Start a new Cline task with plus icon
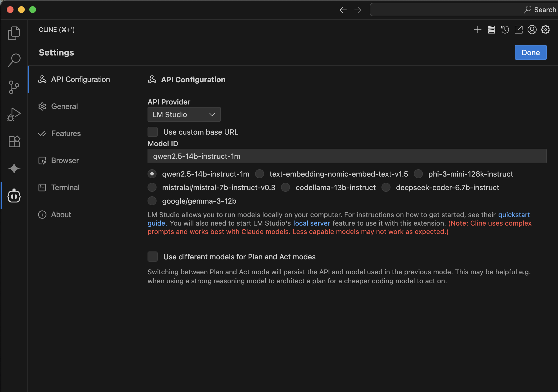Viewport: 558px width, 392px height. (x=477, y=30)
